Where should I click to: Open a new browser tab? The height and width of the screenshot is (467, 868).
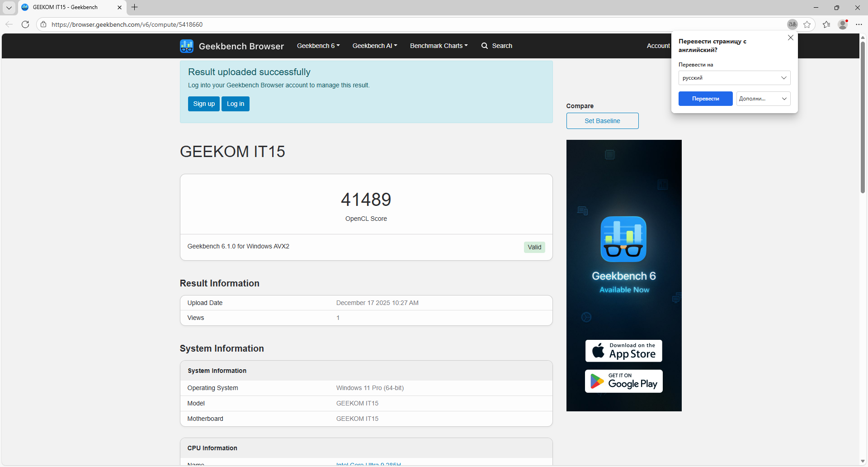134,7
